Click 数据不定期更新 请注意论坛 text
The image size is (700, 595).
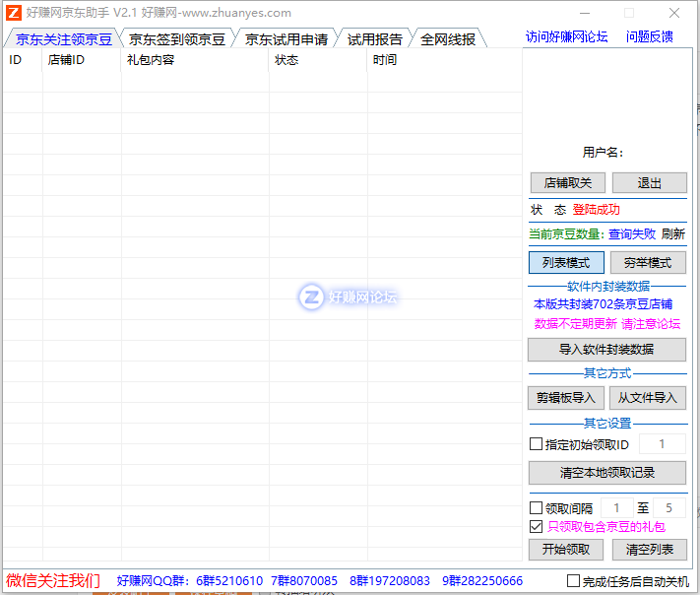coord(607,323)
